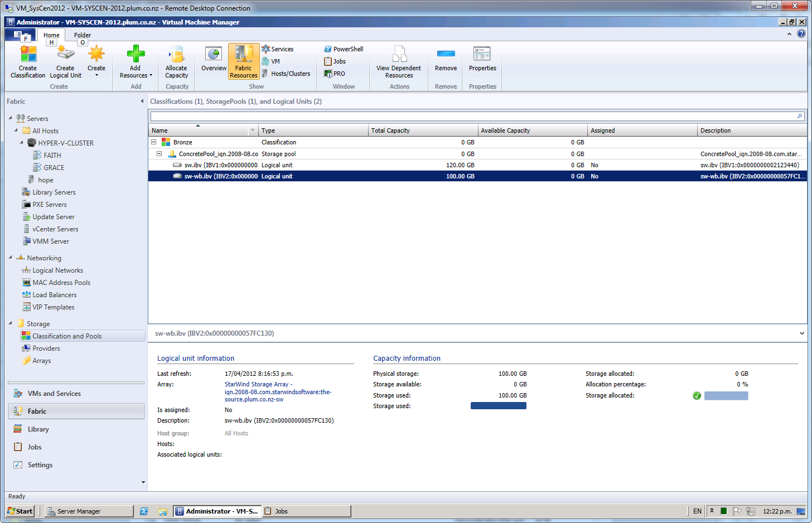Switch to the Folder ribbon tab
812x523 pixels.
[x=83, y=35]
